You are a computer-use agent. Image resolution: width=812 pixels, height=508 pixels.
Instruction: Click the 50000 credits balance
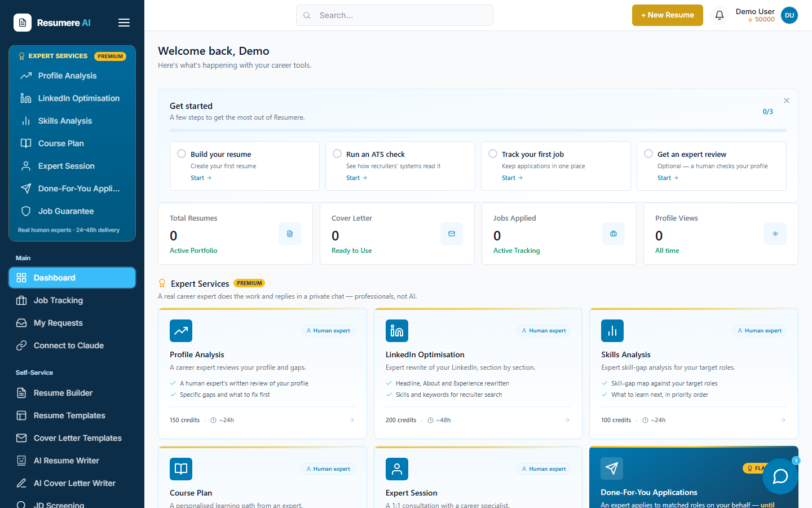pos(761,20)
